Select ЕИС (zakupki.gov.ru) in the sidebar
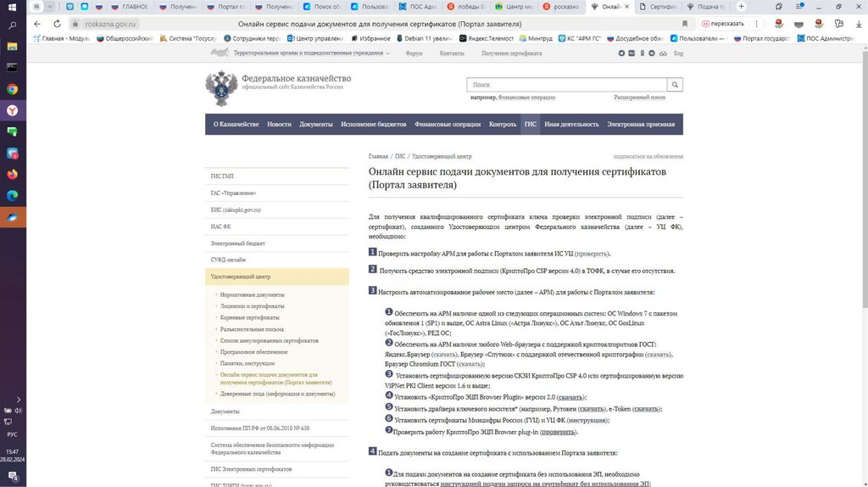 tap(277, 210)
